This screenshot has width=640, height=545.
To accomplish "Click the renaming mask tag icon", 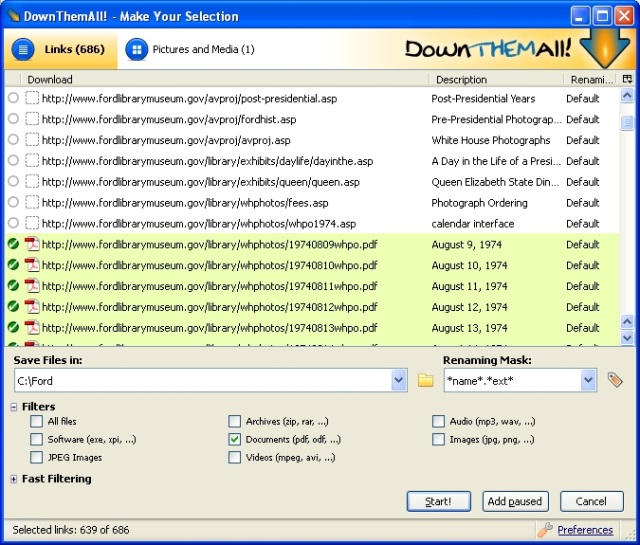I will click(615, 380).
